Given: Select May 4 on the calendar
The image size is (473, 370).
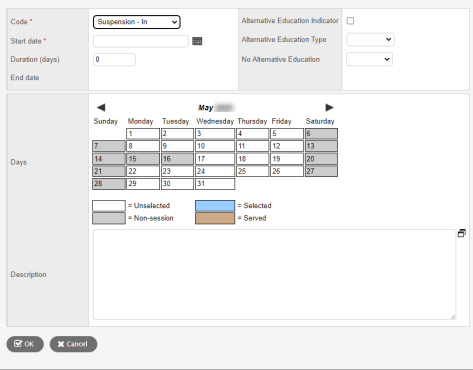Looking at the screenshot, I should point(253,134).
